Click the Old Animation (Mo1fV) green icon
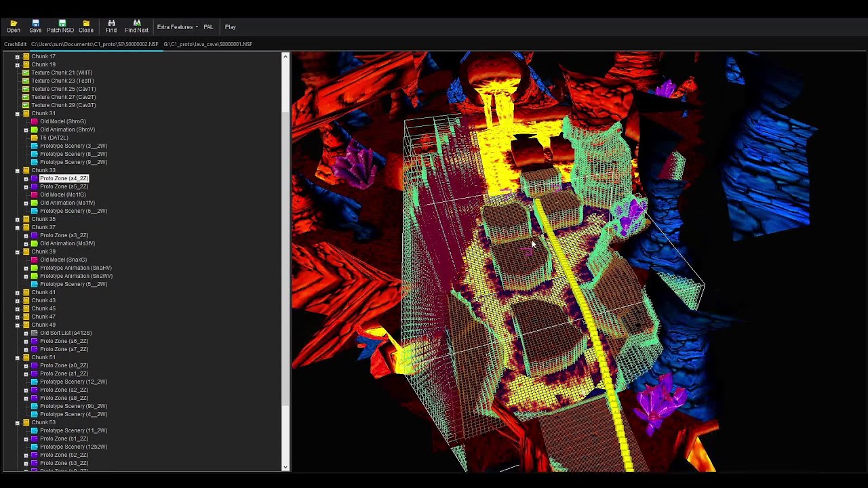This screenshot has height=488, width=868. [x=35, y=203]
